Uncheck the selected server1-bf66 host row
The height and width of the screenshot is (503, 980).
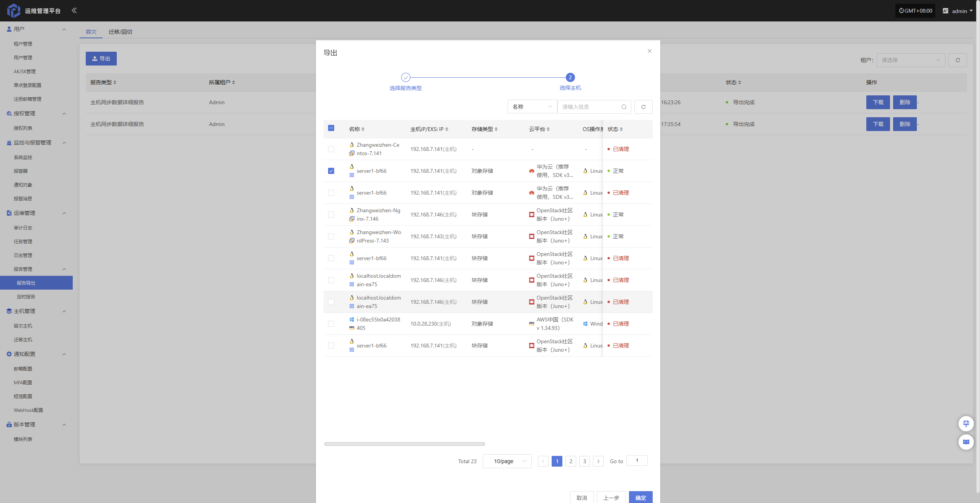(x=331, y=171)
